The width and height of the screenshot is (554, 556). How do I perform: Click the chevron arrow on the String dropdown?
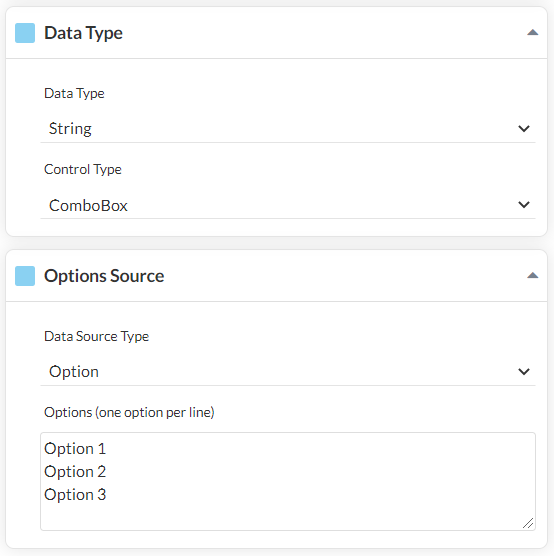click(x=524, y=128)
